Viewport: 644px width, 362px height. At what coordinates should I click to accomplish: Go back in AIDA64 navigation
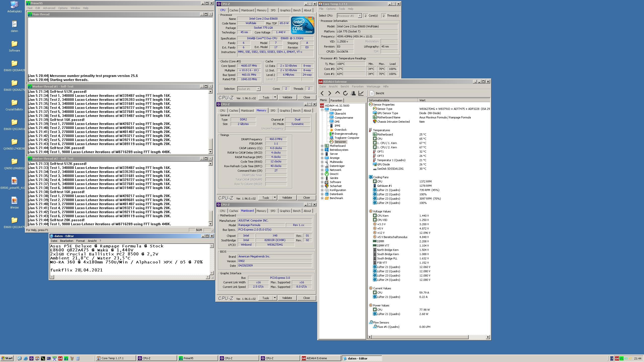pyautogui.click(x=322, y=93)
